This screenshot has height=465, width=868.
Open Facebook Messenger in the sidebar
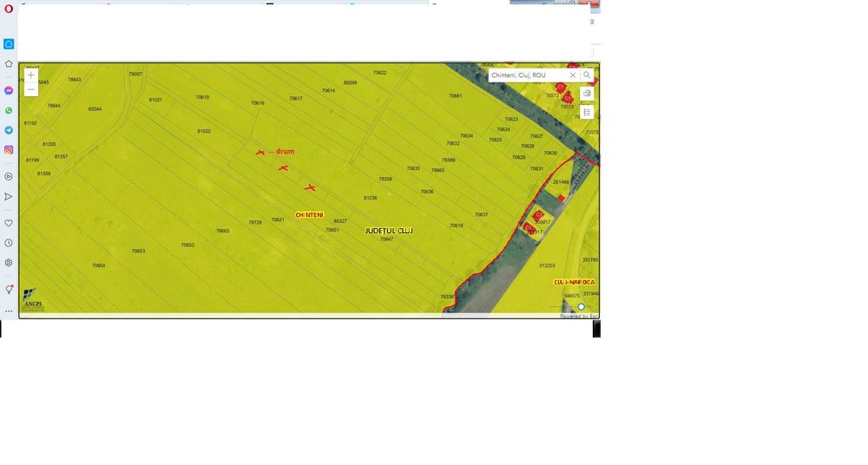point(9,90)
